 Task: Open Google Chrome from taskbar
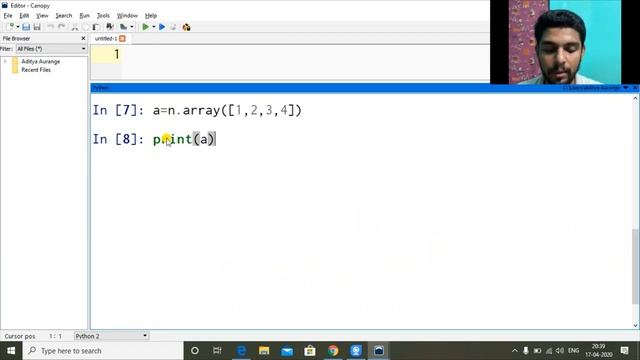tap(333, 351)
